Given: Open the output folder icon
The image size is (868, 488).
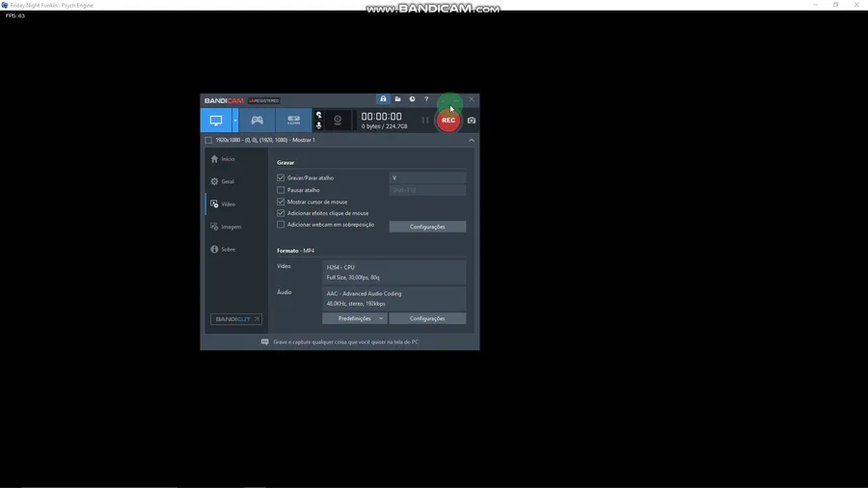Looking at the screenshot, I should click(x=397, y=99).
